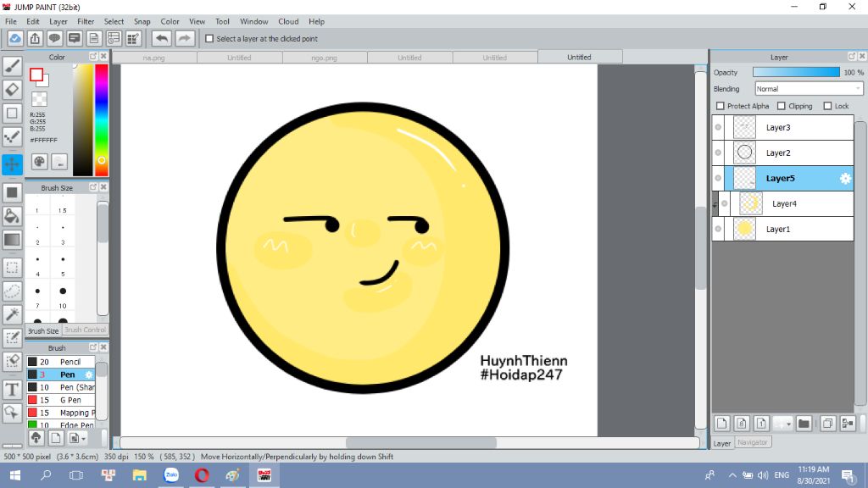Hide Layer2 using its visibility dot
This screenshot has height=488, width=868.
[x=718, y=152]
